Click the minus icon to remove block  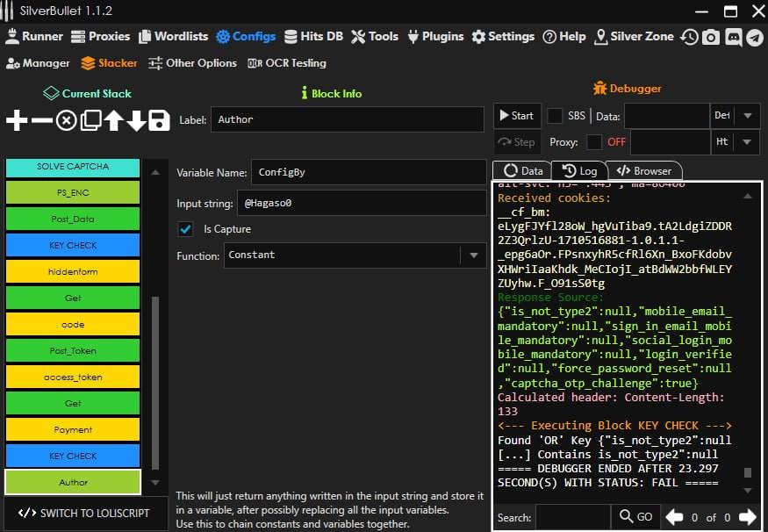click(41, 121)
